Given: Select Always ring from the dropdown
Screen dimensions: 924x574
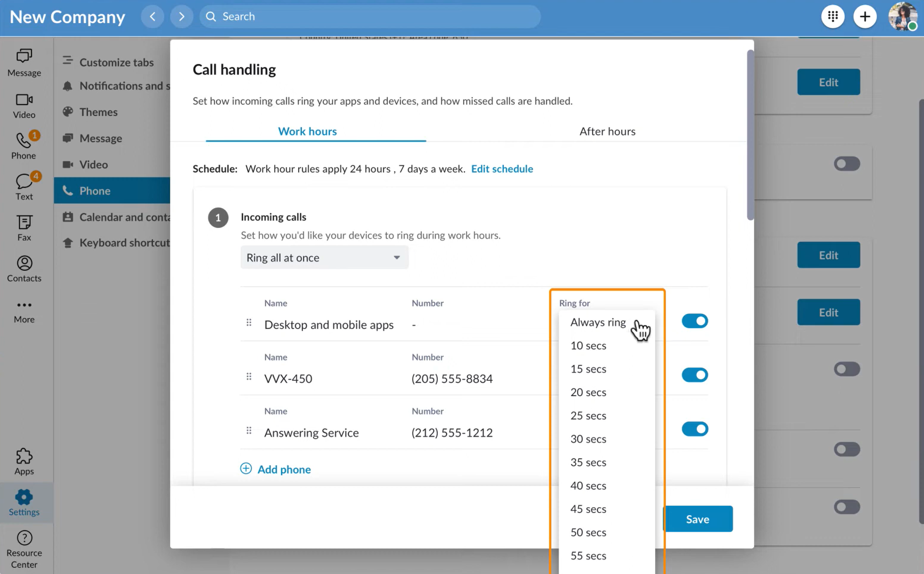Looking at the screenshot, I should pos(598,322).
